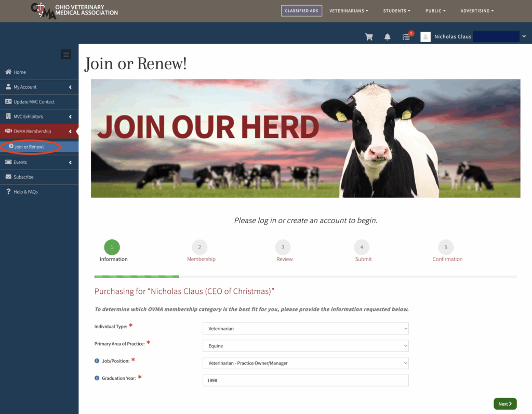Open the Students top menu
The width and height of the screenshot is (532, 414).
coord(396,11)
